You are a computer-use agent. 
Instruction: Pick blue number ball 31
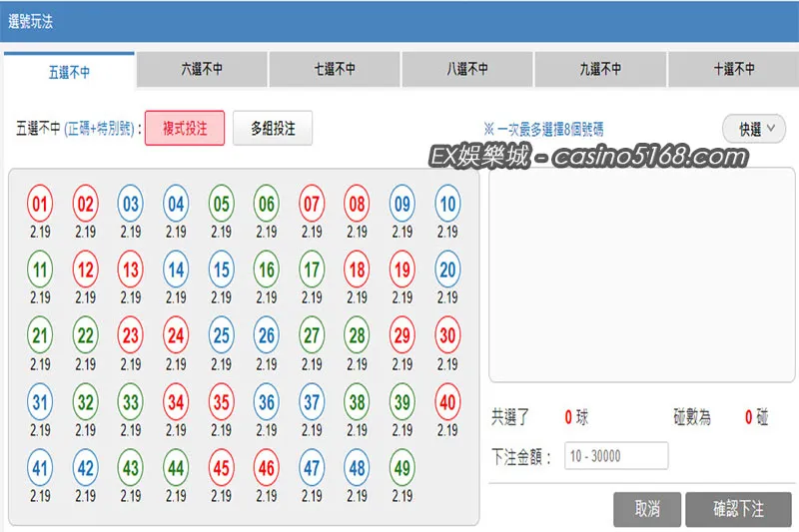point(40,402)
